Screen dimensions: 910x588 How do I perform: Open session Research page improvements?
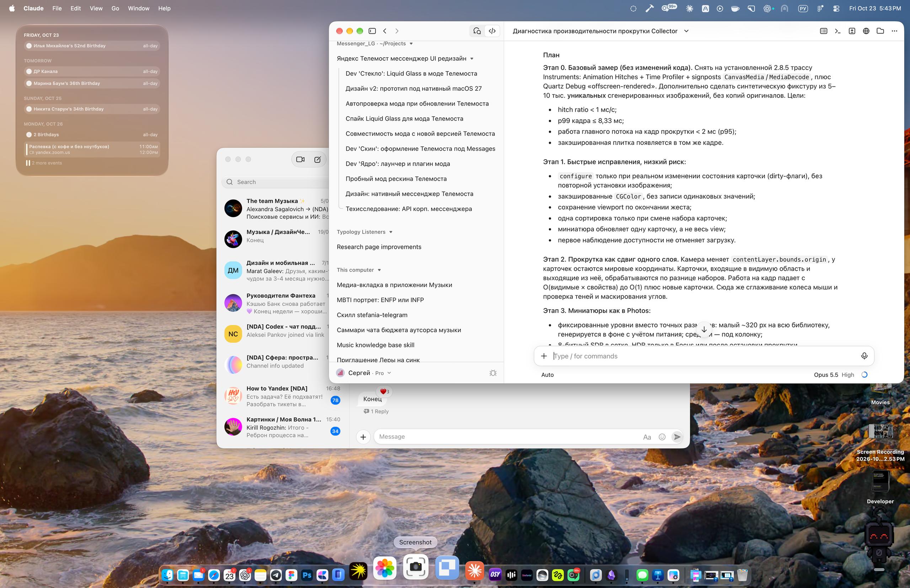379,247
